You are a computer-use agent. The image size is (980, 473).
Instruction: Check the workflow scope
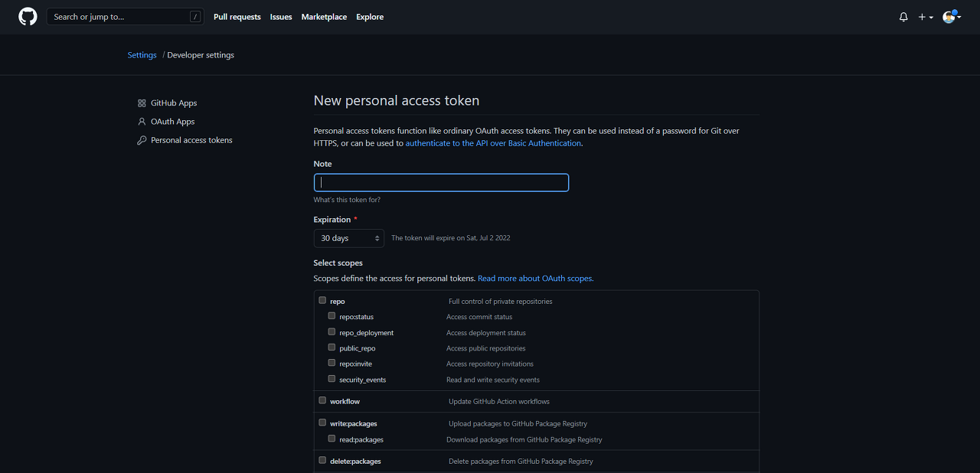point(322,400)
